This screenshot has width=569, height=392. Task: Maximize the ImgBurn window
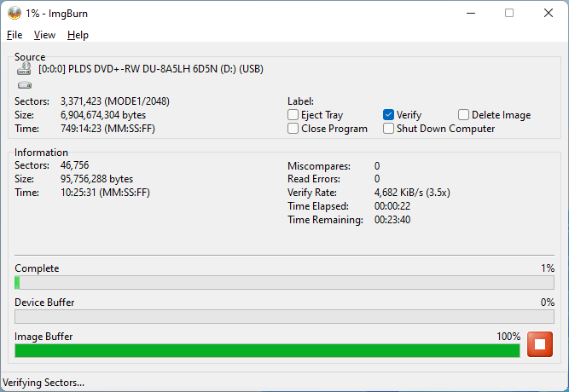tap(509, 13)
